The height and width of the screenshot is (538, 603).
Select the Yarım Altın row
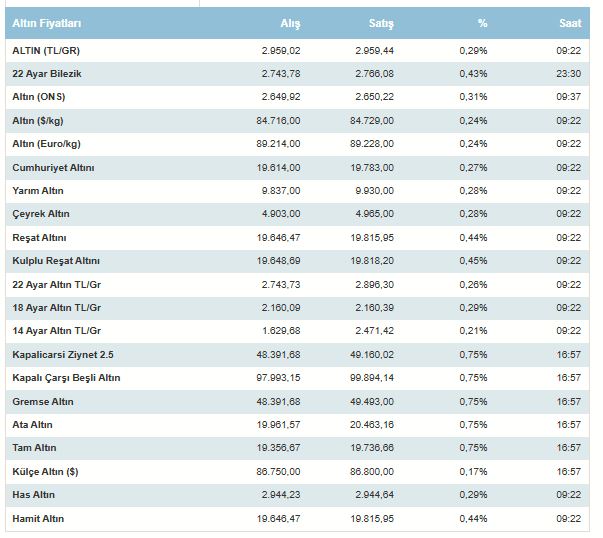pos(297,190)
